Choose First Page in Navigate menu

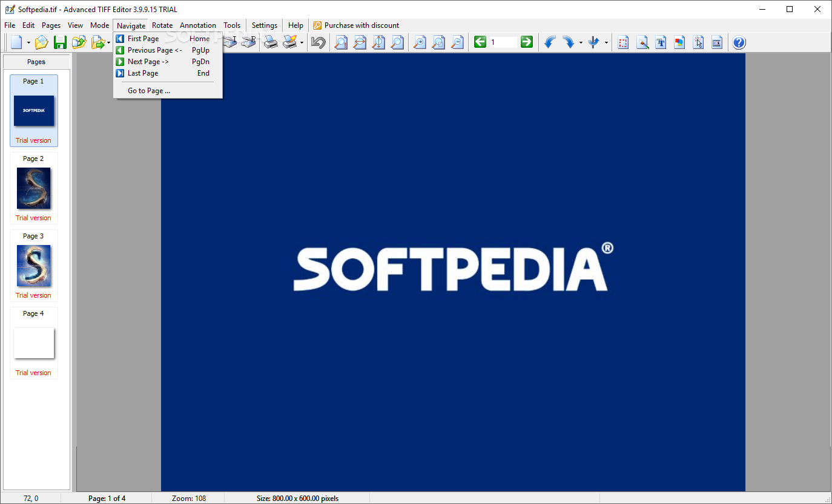click(168, 39)
